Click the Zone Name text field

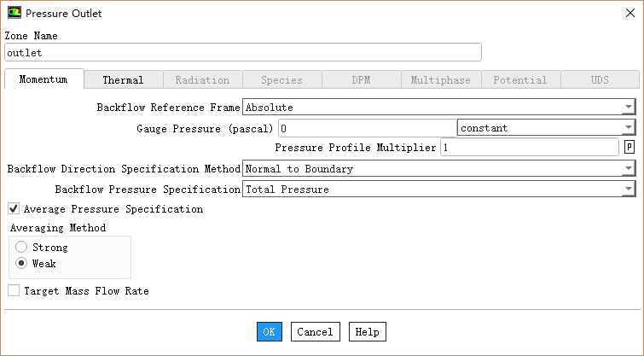click(242, 53)
